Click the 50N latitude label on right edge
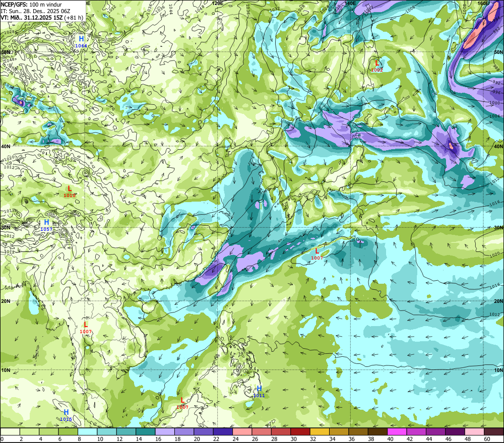Image resolution: width=504 pixels, height=443 pixels. 498,52
